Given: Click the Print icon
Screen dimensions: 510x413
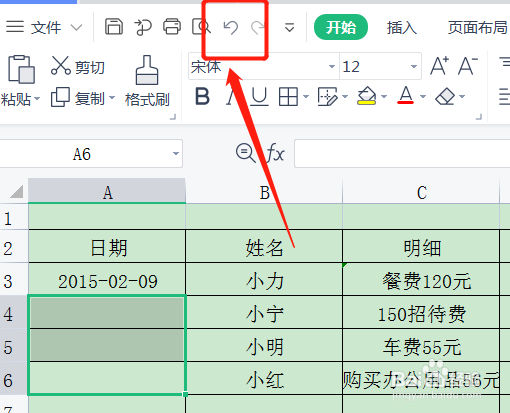Looking at the screenshot, I should pos(172,27).
